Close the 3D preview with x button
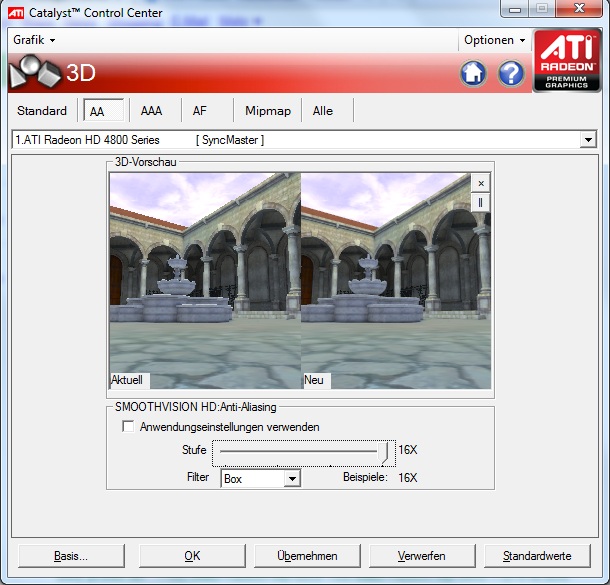This screenshot has width=610, height=585. coord(481,184)
